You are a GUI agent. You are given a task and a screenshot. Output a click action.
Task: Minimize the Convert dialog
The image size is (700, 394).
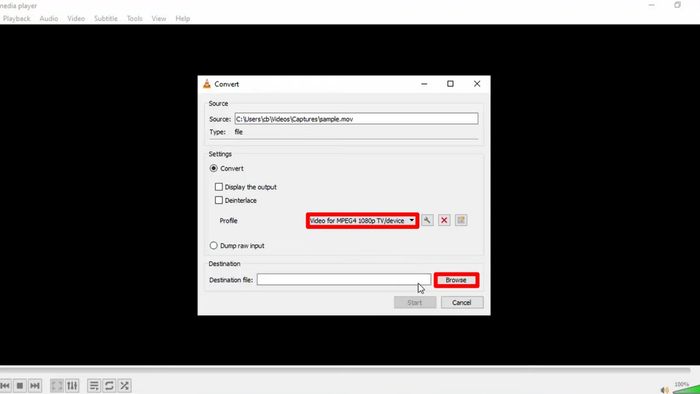[424, 84]
